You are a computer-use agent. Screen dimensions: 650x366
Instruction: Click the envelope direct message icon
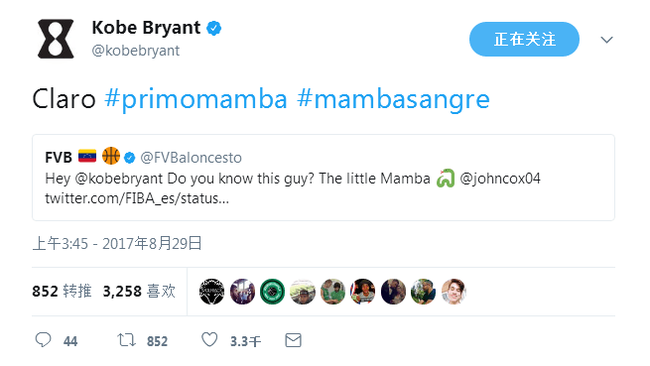coord(293,340)
